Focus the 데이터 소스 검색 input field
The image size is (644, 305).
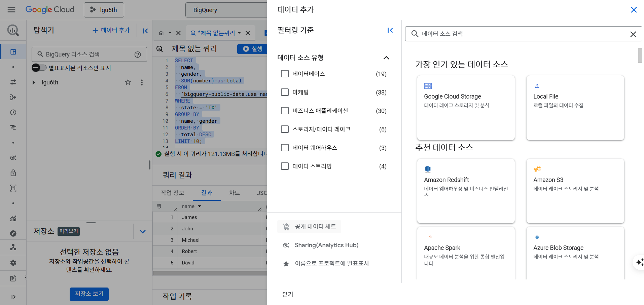coord(523,34)
